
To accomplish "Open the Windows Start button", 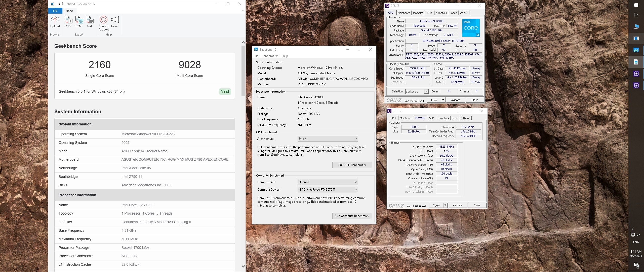I will tap(636, 5).
